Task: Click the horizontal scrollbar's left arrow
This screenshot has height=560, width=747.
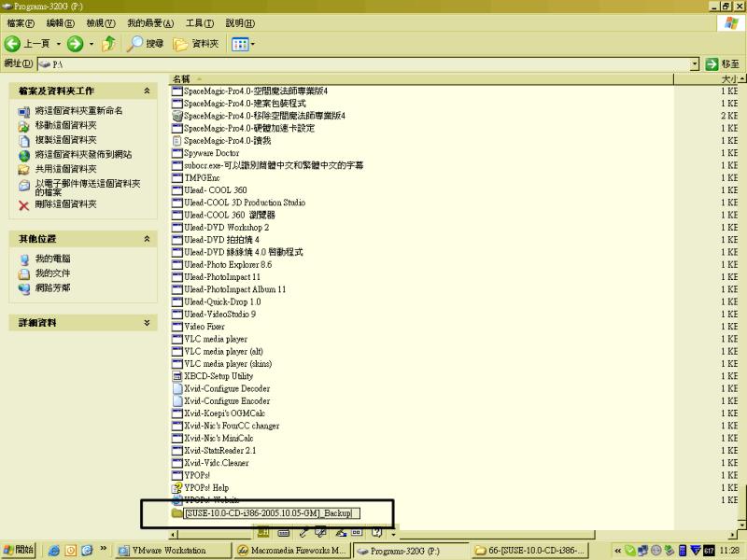Action: pyautogui.click(x=174, y=534)
